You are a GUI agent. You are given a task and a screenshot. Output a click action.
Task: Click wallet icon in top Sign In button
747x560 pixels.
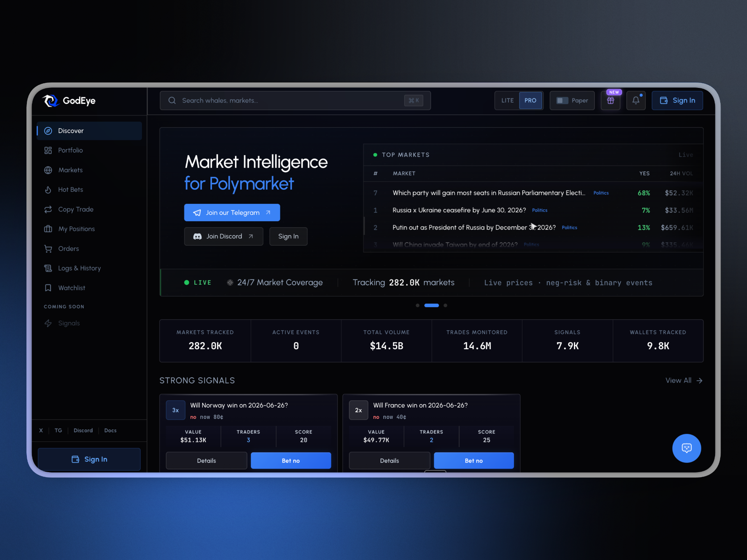[664, 100]
